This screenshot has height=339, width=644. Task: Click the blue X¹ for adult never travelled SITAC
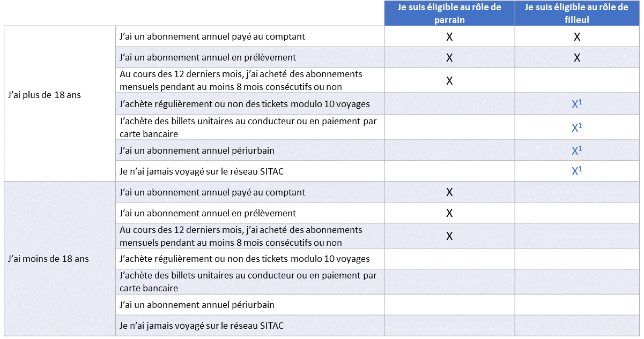click(x=577, y=171)
